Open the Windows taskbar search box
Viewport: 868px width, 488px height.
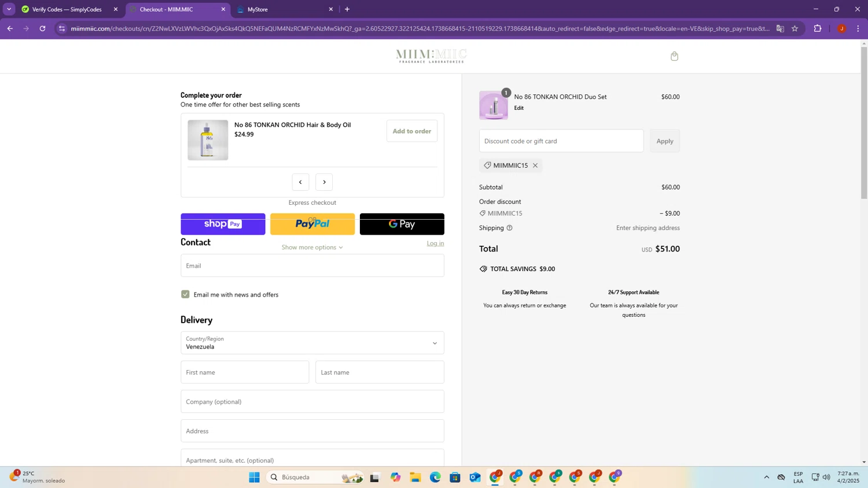pyautogui.click(x=315, y=477)
